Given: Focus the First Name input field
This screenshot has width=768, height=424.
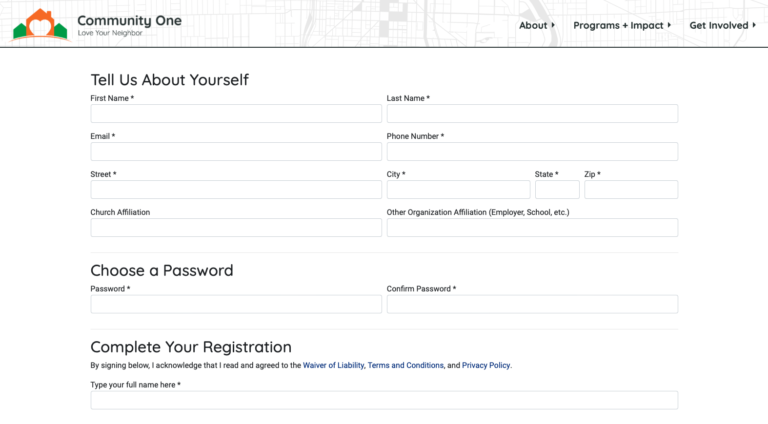Looking at the screenshot, I should pyautogui.click(x=236, y=114).
